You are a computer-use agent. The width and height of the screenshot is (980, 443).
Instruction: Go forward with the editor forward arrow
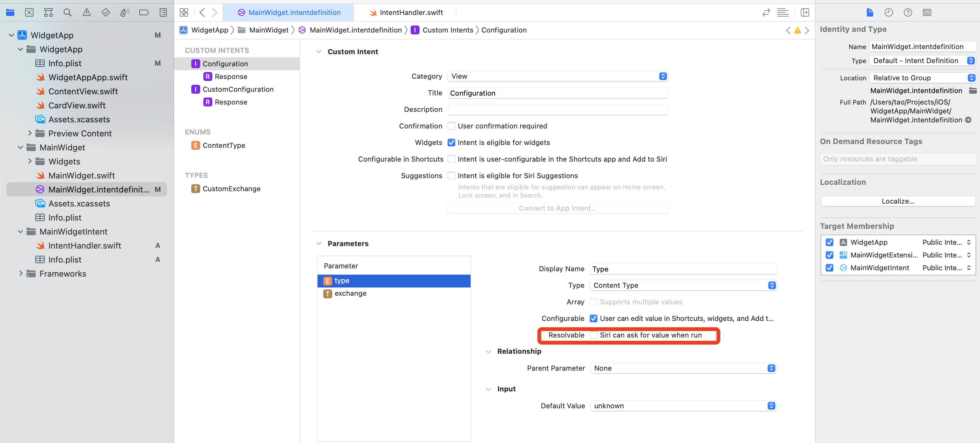pos(215,12)
